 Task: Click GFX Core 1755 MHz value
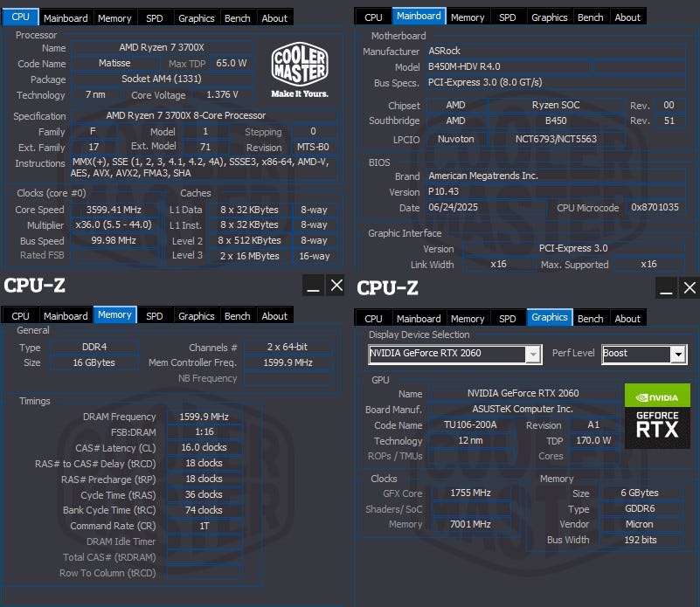(x=470, y=493)
